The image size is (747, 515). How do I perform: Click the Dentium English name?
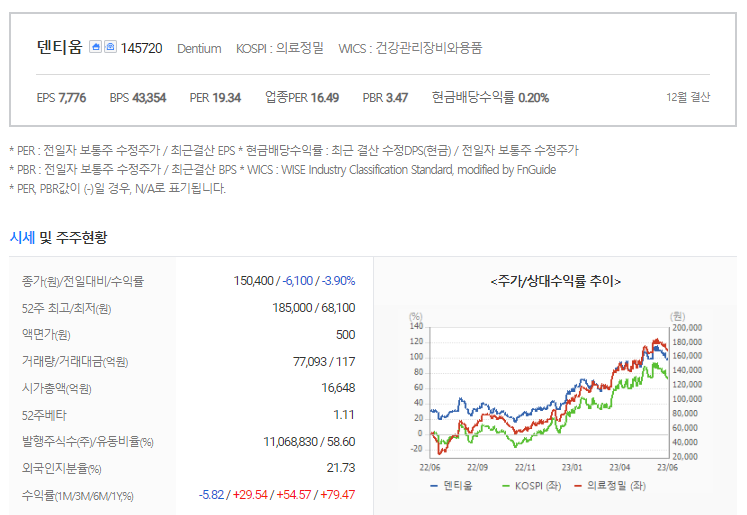click(x=199, y=49)
